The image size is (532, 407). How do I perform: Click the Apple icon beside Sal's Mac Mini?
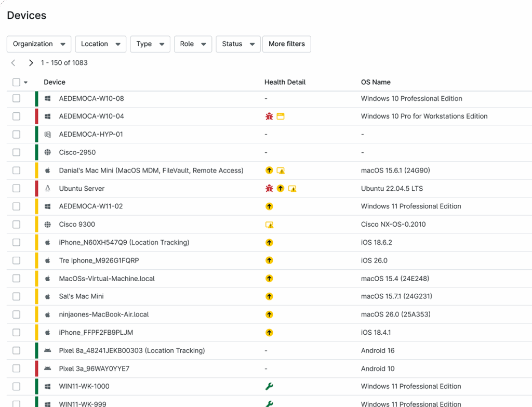click(47, 296)
